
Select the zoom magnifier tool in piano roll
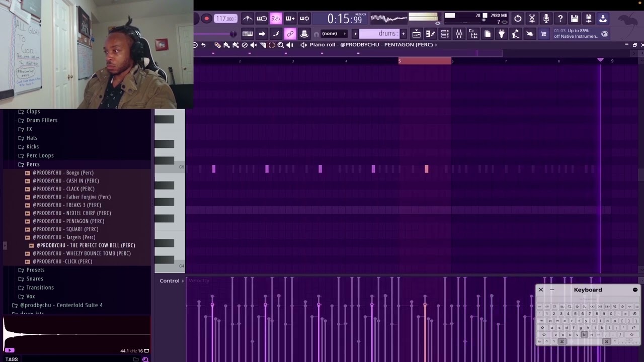281,45
